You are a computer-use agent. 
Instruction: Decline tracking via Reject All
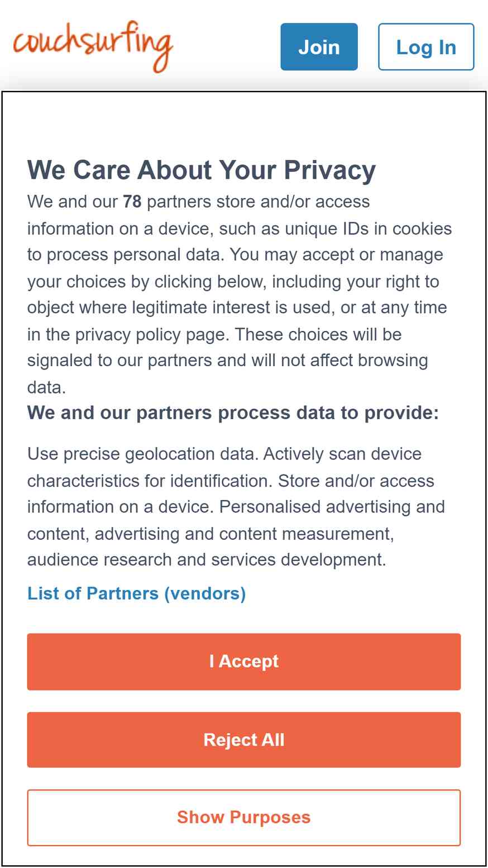pyautogui.click(x=244, y=740)
